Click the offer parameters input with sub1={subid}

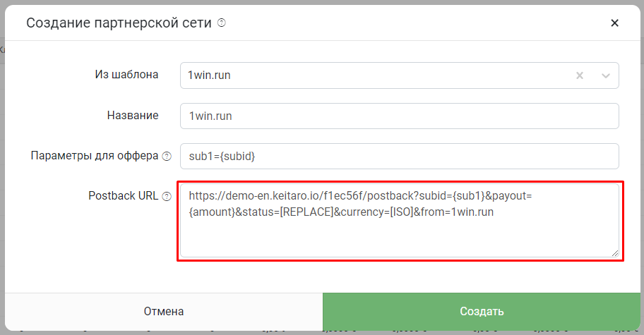coord(399,157)
